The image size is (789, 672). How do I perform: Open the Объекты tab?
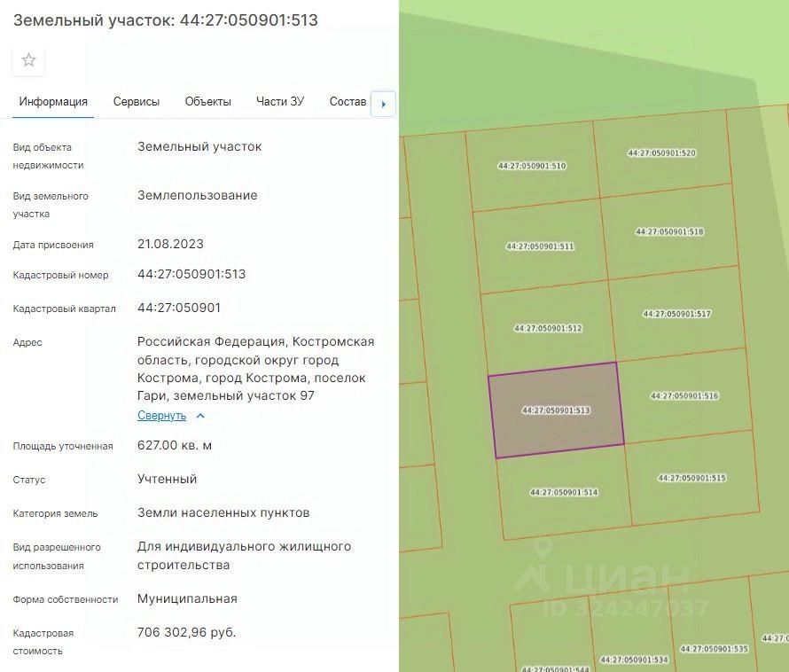pyautogui.click(x=207, y=102)
